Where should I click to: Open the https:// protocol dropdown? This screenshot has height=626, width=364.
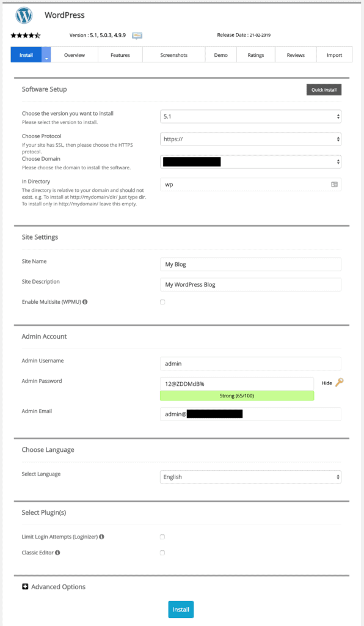[250, 139]
